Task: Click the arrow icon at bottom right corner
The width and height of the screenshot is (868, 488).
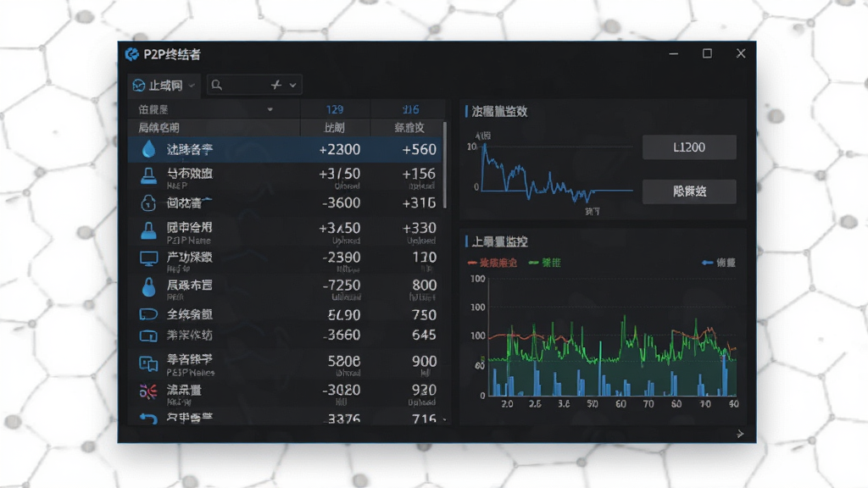Action: 740,434
